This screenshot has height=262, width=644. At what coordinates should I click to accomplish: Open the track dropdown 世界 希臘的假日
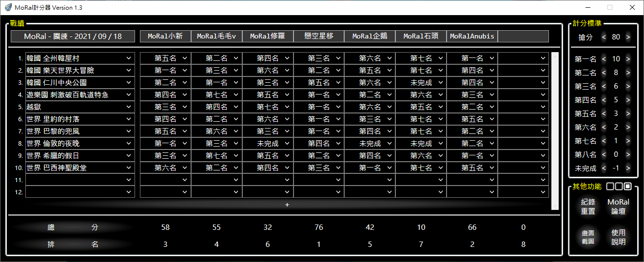80,155
